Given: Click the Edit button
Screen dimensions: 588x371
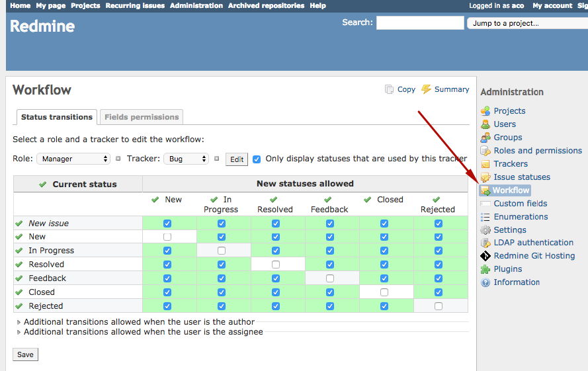Looking at the screenshot, I should 237,159.
